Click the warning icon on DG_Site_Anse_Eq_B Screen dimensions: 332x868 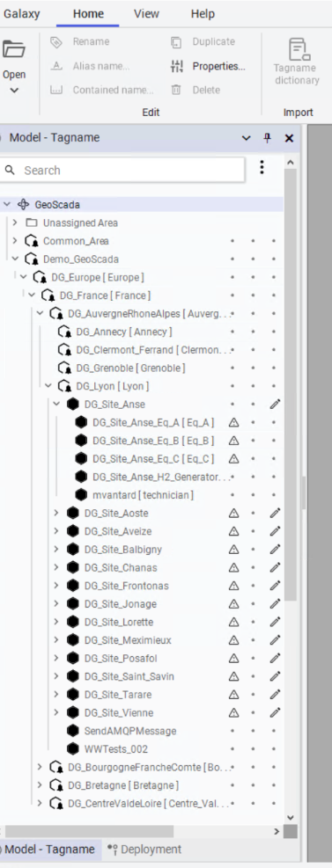[233, 441]
